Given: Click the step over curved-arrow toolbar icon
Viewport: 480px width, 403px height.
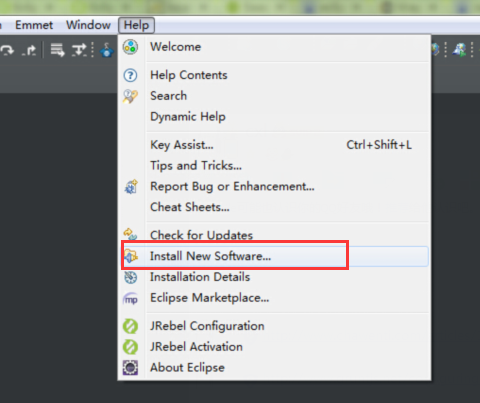Looking at the screenshot, I should pyautogui.click(x=7, y=50).
